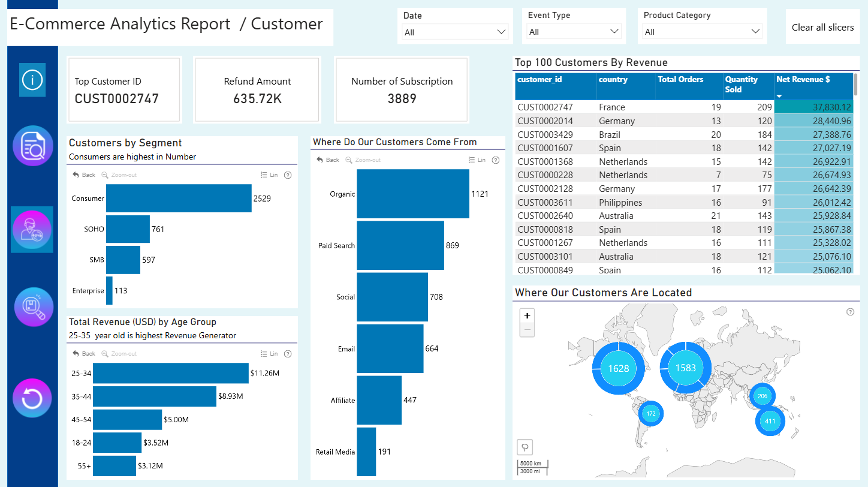Open the report overview document-search icon
Image resolution: width=868 pixels, height=487 pixels.
tap(33, 146)
